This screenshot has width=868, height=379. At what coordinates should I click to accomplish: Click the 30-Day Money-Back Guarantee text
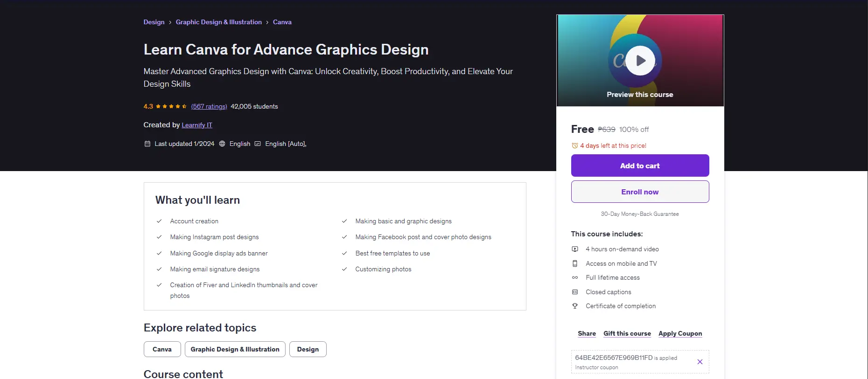click(640, 214)
